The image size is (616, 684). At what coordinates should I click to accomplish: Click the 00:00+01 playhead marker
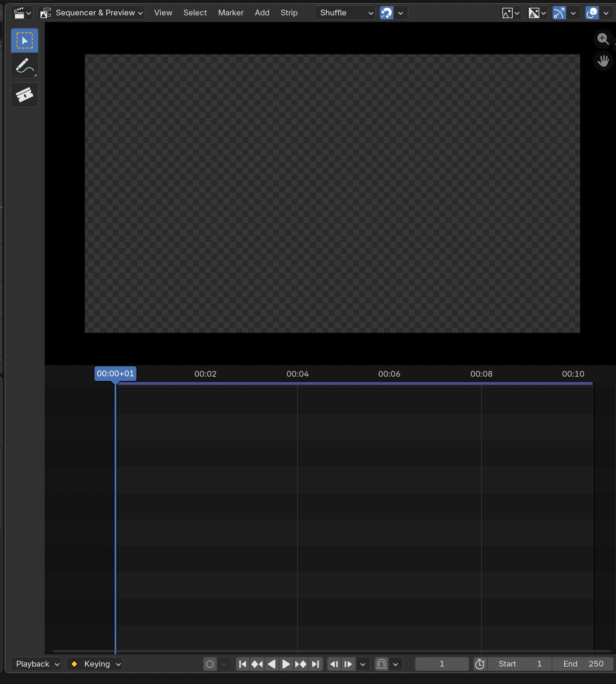(x=115, y=374)
